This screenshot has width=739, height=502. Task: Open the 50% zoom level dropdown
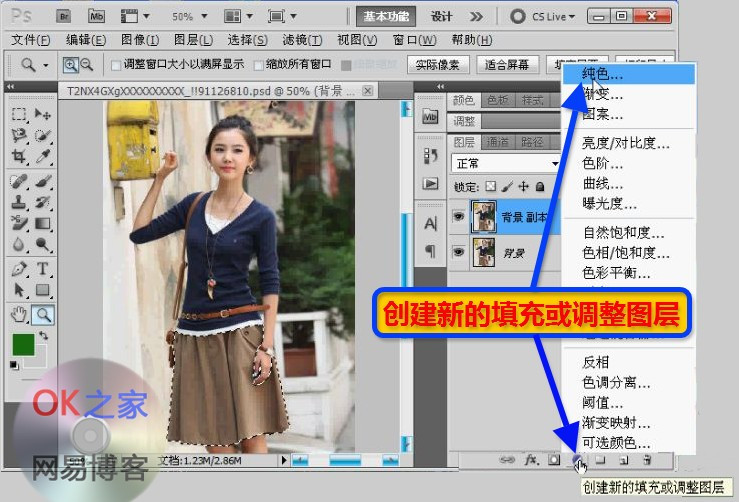pyautogui.click(x=204, y=16)
